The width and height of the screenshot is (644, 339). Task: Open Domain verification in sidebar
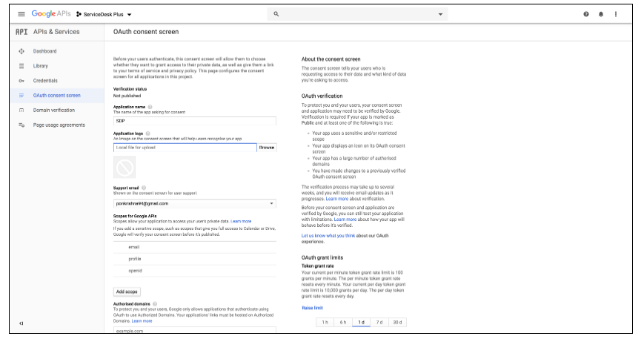click(x=53, y=110)
